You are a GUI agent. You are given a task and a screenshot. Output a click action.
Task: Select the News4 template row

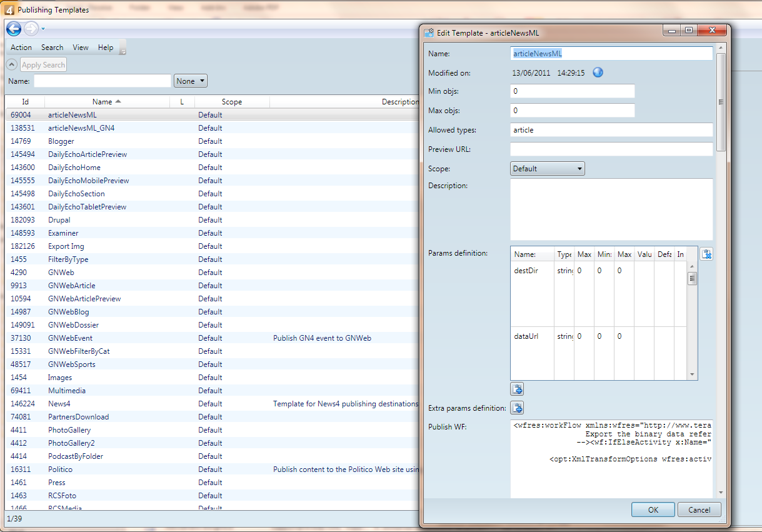coord(213,404)
